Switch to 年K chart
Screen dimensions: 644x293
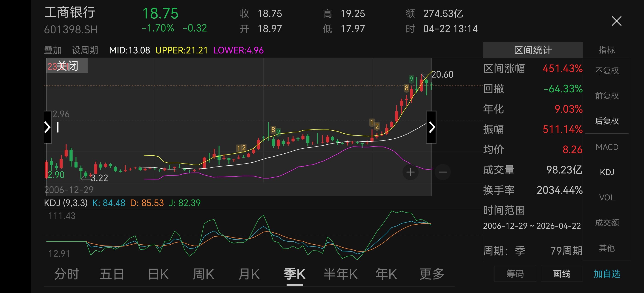pyautogui.click(x=386, y=274)
